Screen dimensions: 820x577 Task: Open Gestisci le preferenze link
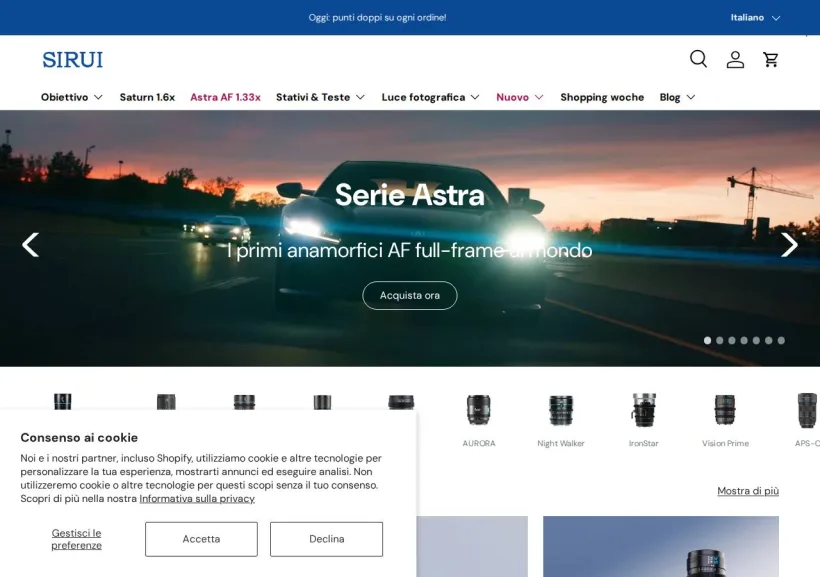(76, 539)
